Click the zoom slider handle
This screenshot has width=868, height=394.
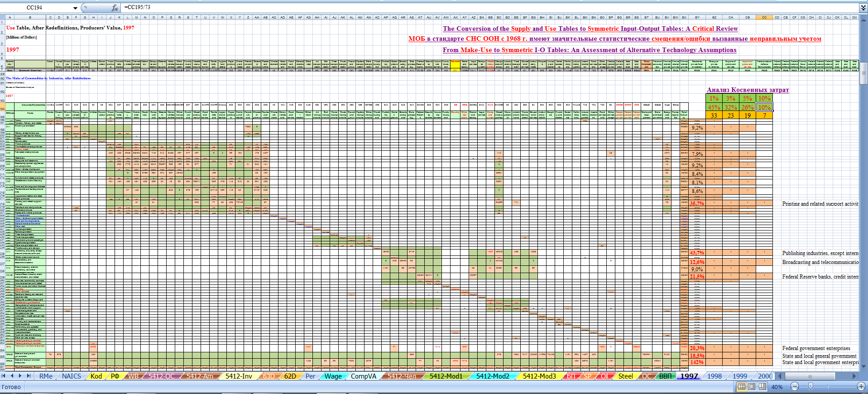click(x=810, y=387)
